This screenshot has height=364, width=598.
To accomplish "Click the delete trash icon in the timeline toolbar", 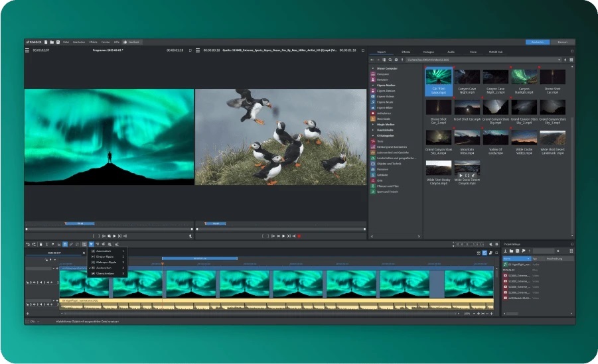I will click(x=40, y=245).
